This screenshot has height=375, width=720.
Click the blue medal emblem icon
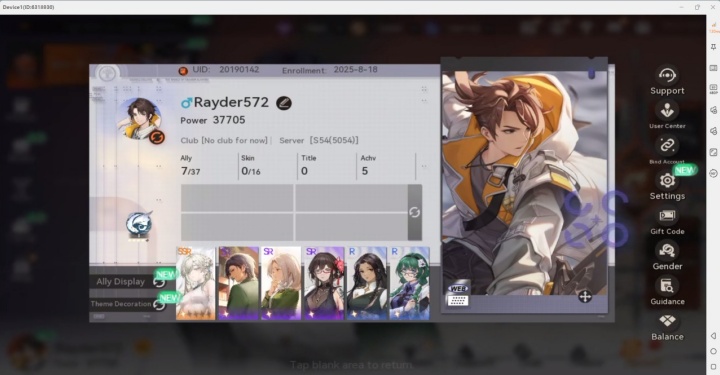[139, 225]
